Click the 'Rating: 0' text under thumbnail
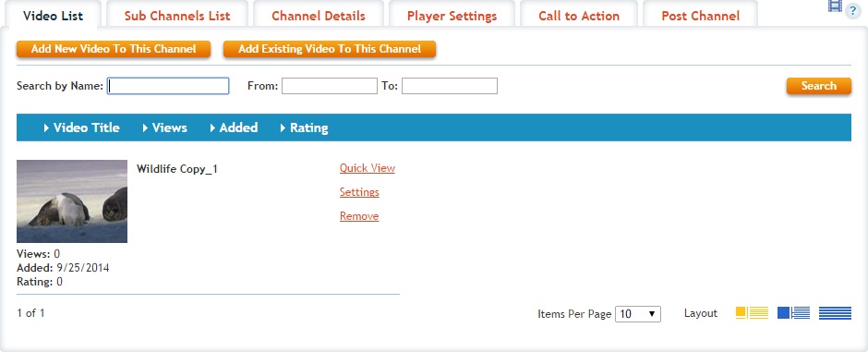 point(40,282)
